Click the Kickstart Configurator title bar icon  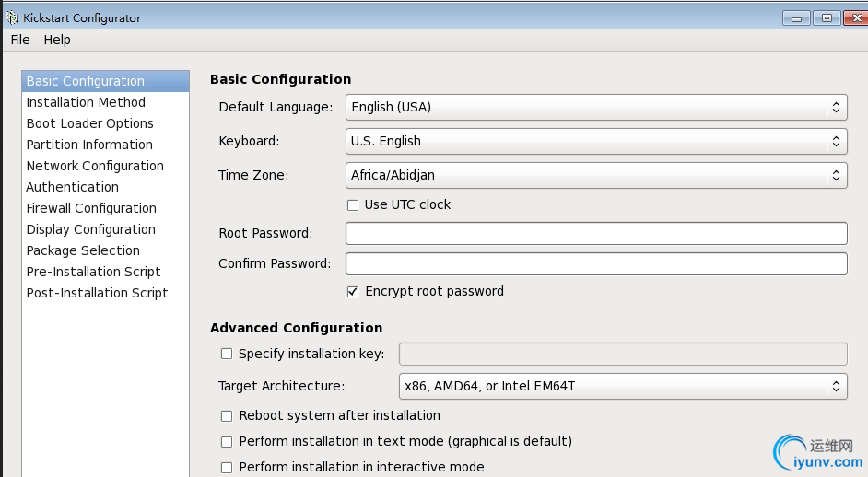click(12, 17)
